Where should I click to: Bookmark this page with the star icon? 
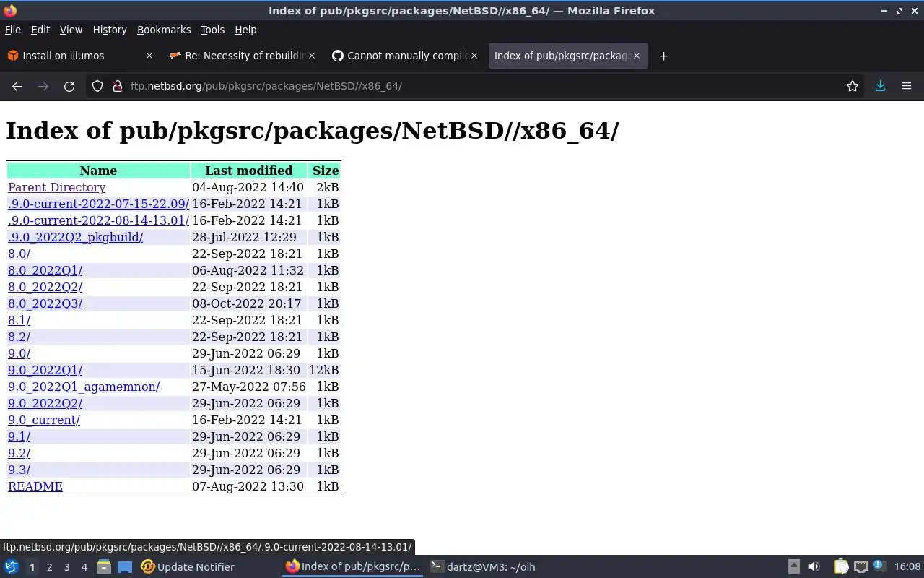(x=853, y=86)
